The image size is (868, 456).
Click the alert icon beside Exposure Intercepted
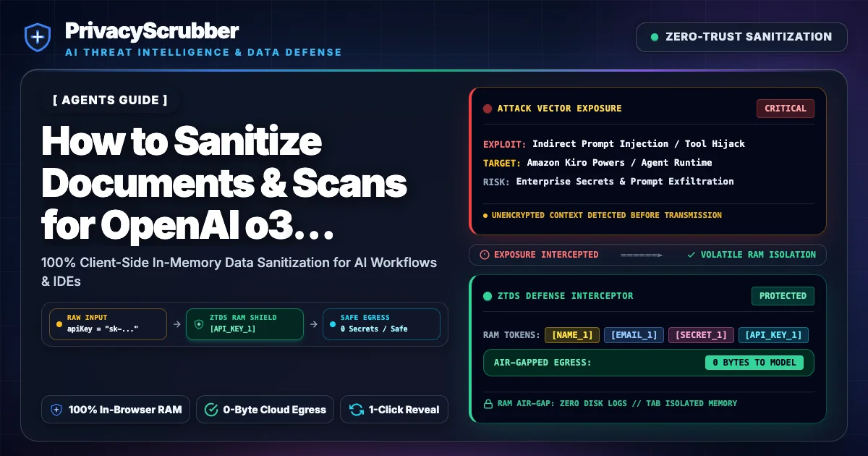[485, 255]
